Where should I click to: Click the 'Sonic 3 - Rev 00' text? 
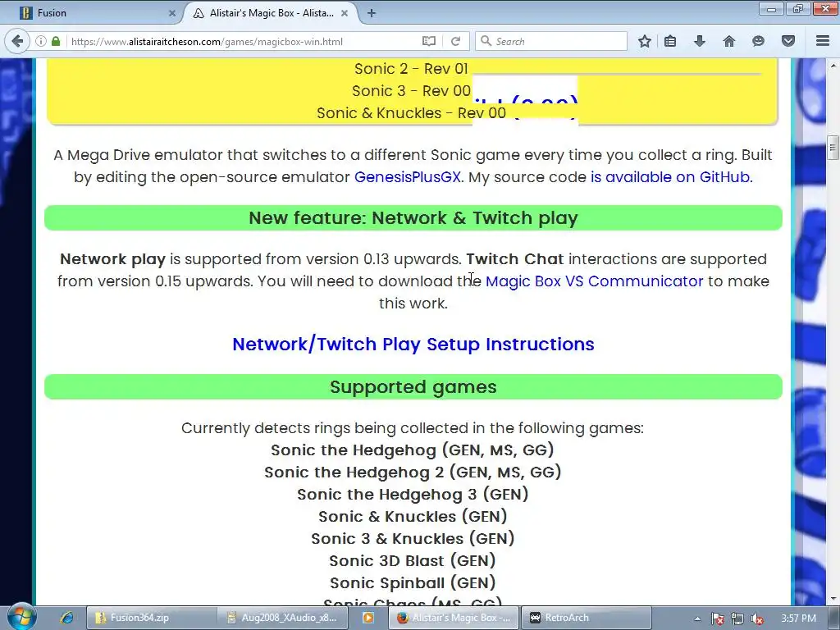(x=411, y=90)
